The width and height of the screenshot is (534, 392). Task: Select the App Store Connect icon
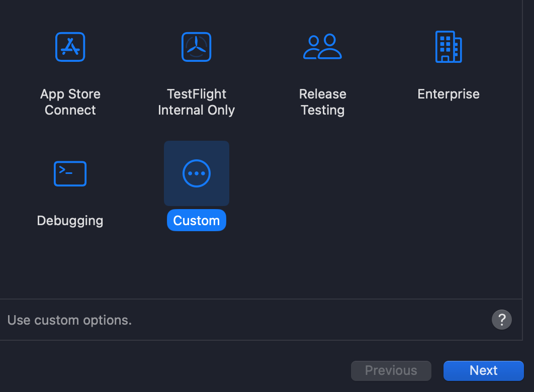coord(70,47)
